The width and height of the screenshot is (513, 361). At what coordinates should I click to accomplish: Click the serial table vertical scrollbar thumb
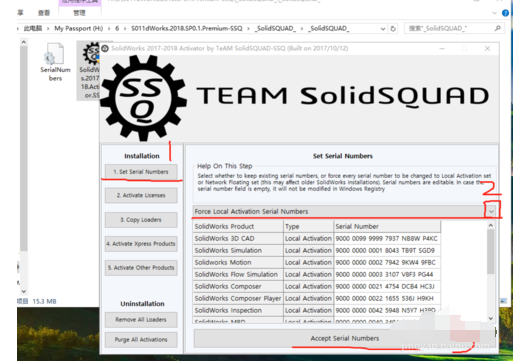[491, 252]
